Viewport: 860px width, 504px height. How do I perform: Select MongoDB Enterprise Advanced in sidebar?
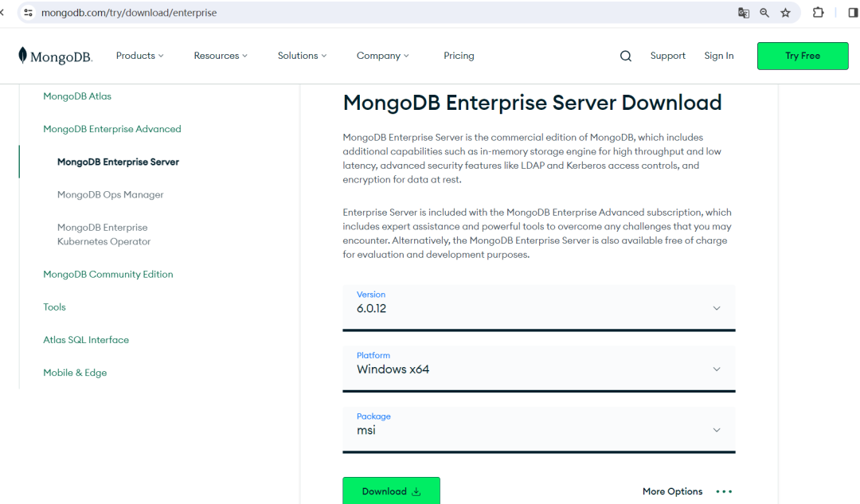[x=112, y=129]
